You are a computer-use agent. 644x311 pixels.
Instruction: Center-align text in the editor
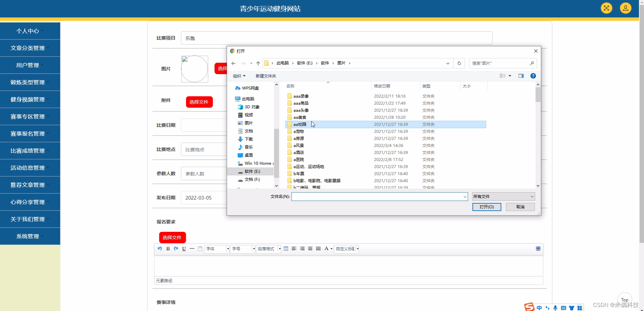[310, 249]
